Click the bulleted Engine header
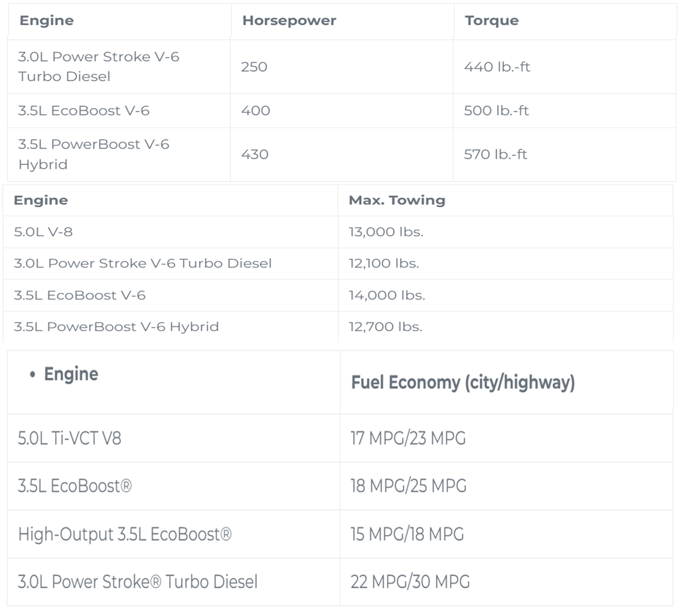Viewport: 683px width, 616px height. pyautogui.click(x=64, y=374)
